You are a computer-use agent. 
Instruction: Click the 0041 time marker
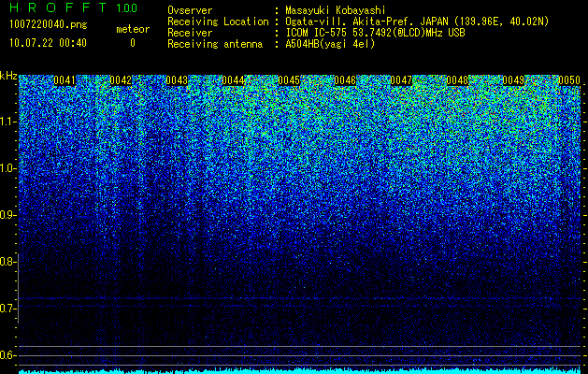[65, 80]
